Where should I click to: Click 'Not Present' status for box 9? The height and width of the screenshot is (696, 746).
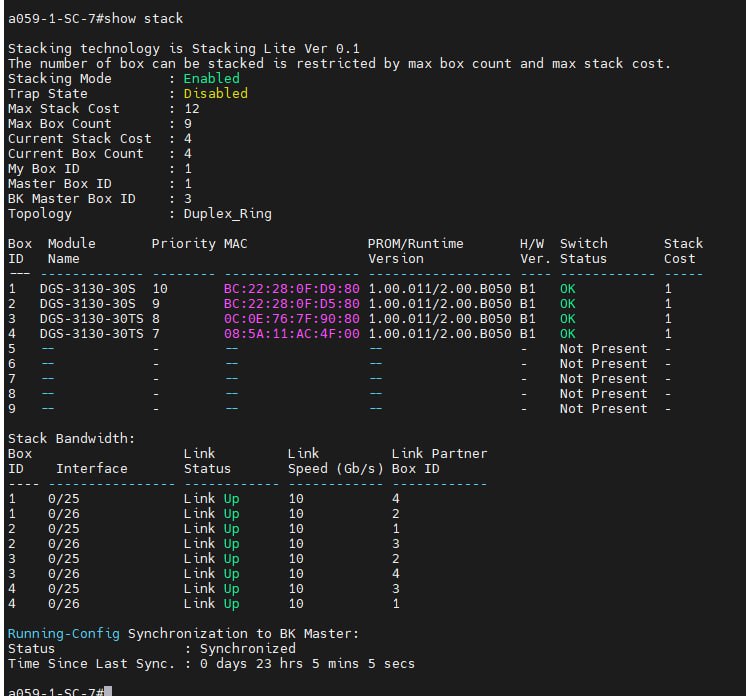[603, 409]
